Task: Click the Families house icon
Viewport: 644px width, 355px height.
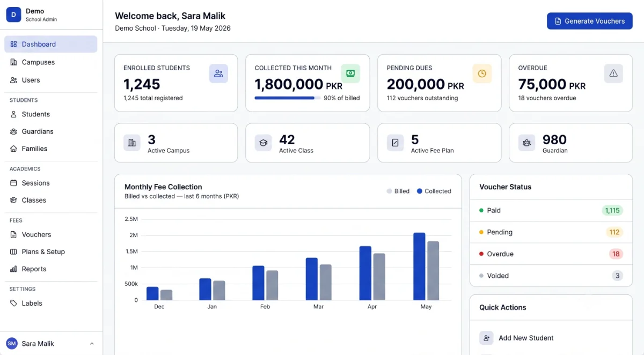Action: [x=13, y=149]
